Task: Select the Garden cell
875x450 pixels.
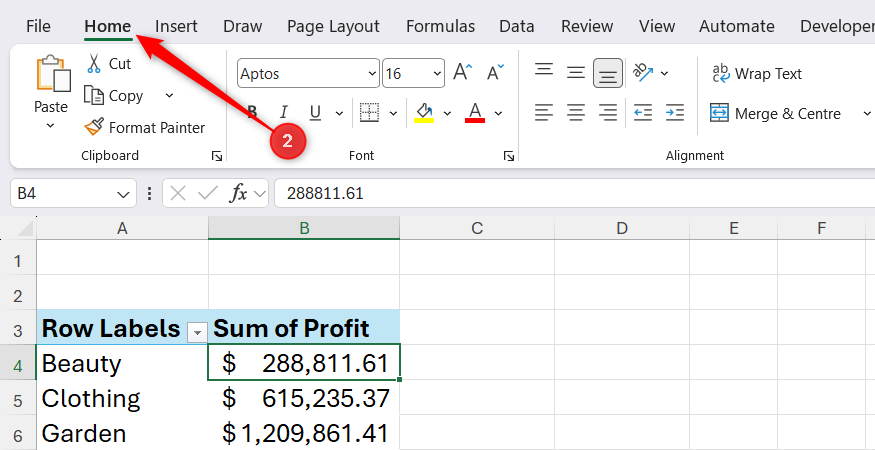Action: click(x=122, y=433)
